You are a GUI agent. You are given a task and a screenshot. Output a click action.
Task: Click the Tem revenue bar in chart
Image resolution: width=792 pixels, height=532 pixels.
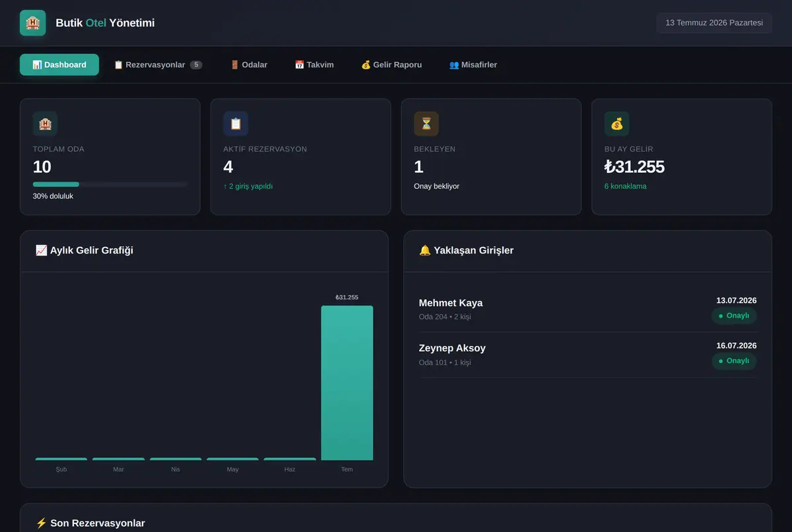click(x=347, y=383)
